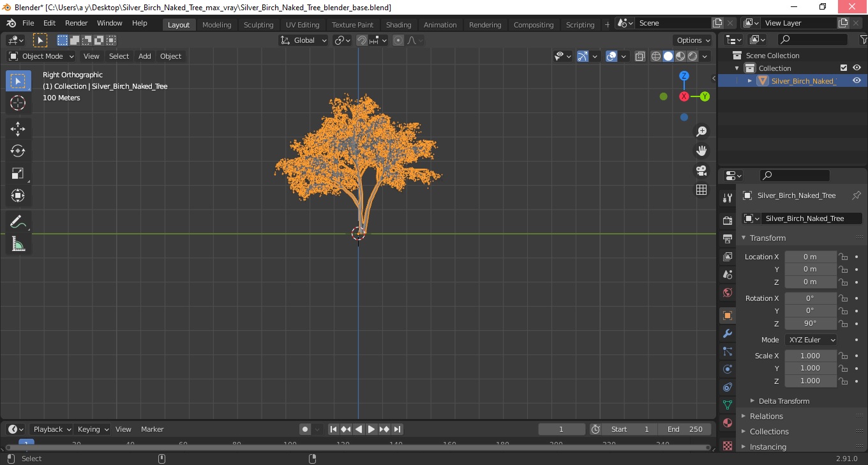Switch to Rendered viewport shading
The width and height of the screenshot is (868, 465).
point(692,56)
